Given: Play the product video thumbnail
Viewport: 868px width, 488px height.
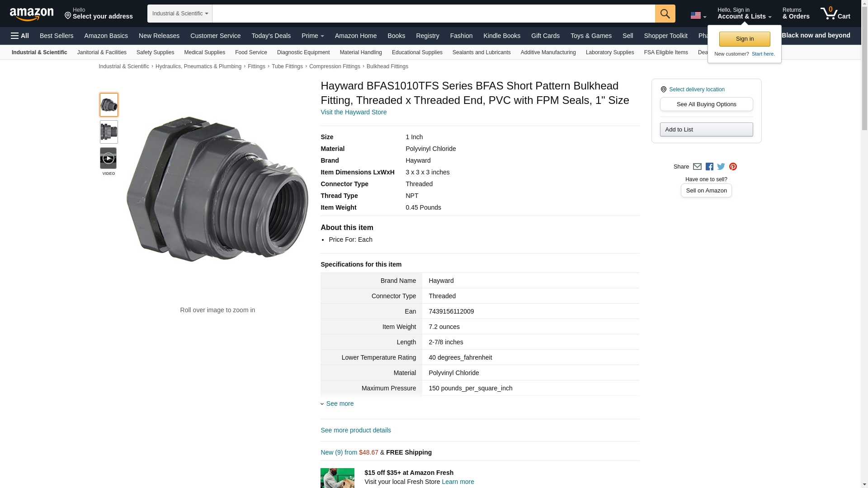Looking at the screenshot, I should [x=108, y=158].
